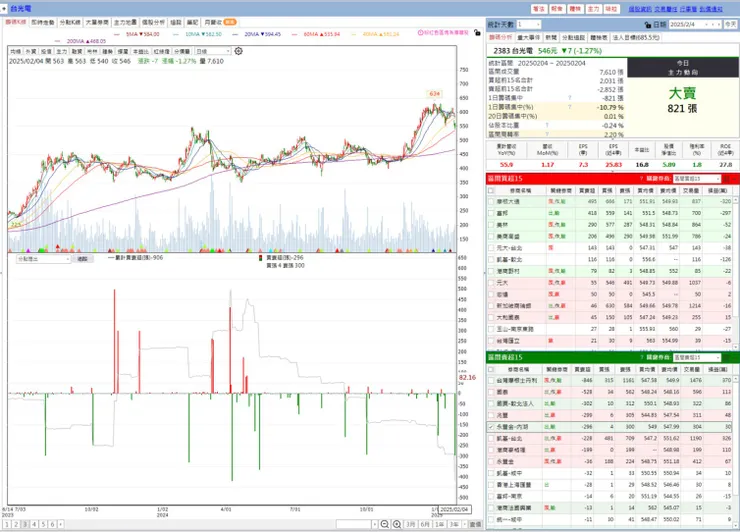Click the 6月 range button

point(425,524)
